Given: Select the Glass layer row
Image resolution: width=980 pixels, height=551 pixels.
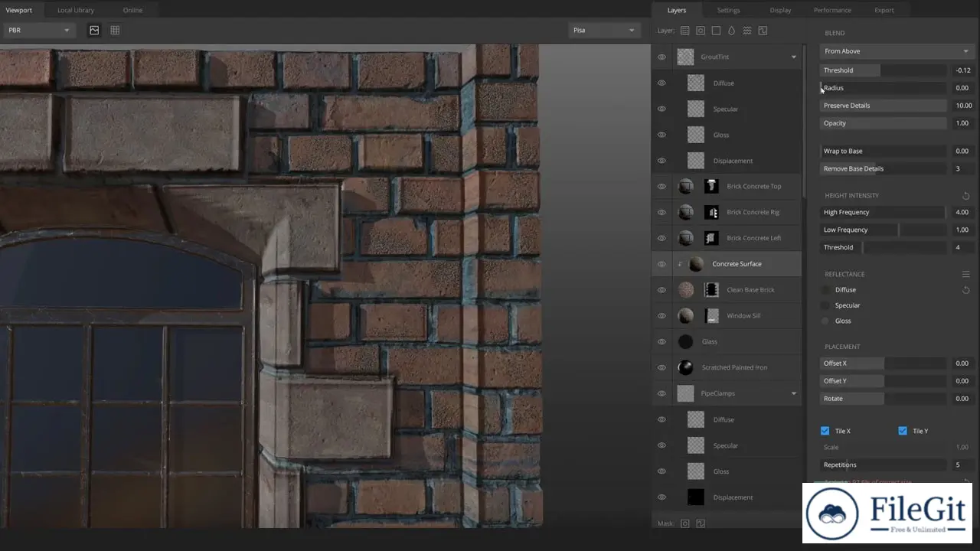Looking at the screenshot, I should coord(727,341).
